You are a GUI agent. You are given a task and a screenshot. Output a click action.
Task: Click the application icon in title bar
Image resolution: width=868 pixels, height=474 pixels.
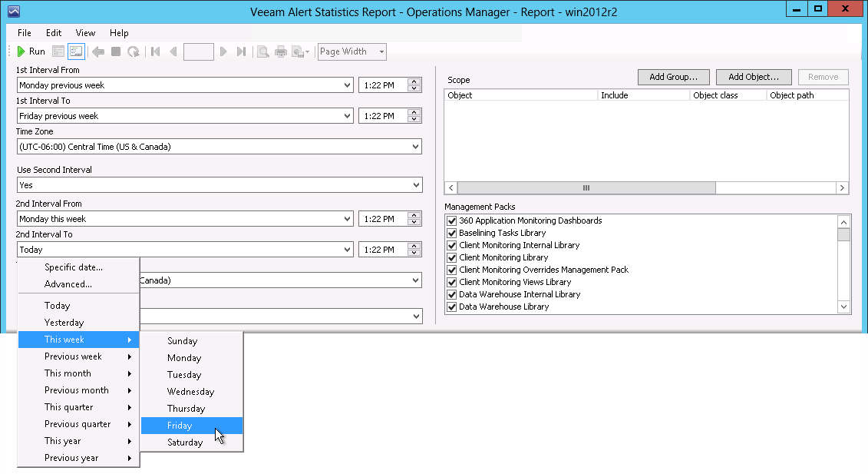(14, 12)
